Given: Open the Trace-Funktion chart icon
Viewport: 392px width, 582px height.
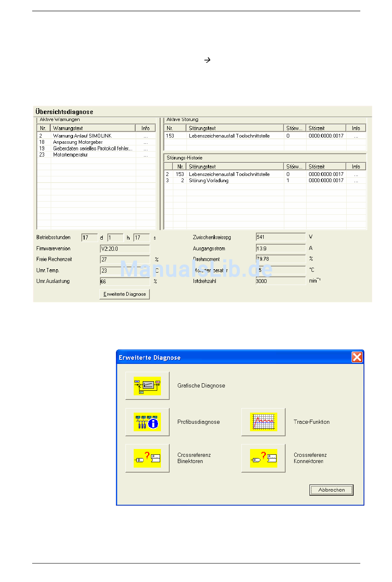Looking at the screenshot, I should pos(263,422).
